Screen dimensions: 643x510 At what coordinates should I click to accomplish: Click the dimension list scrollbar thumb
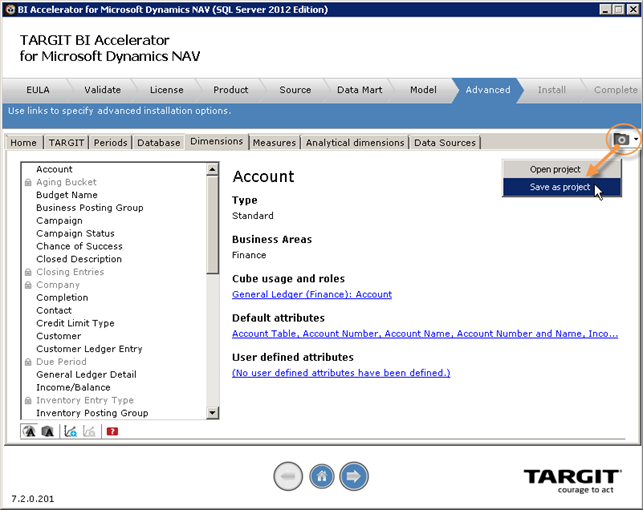[212, 225]
